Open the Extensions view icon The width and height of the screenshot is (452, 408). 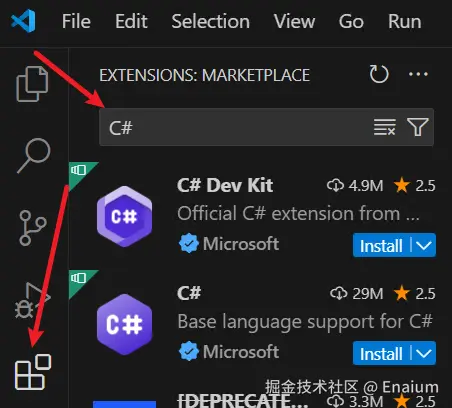coord(33,372)
